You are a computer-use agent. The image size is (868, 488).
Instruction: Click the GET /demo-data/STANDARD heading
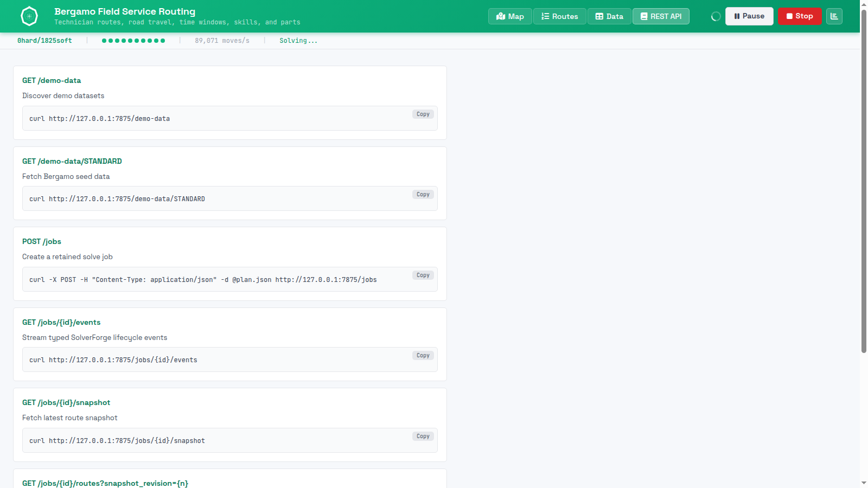[x=72, y=161]
